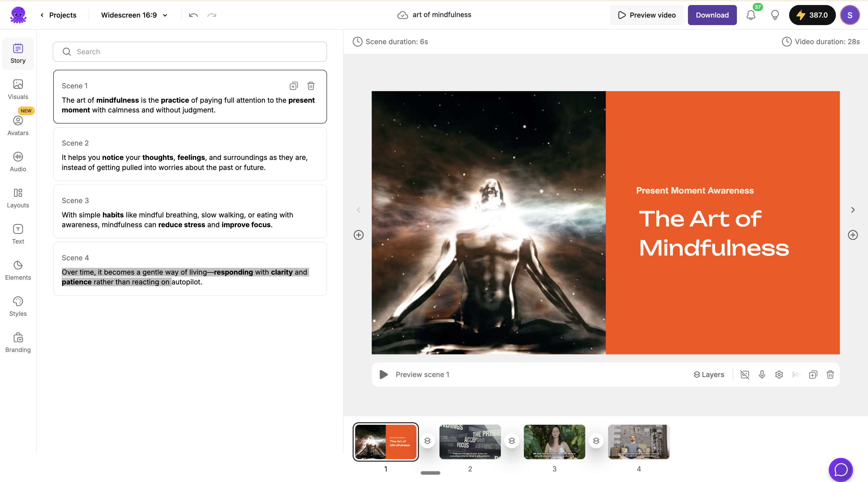Open the Widescreen 16:9 aspect ratio dropdown
The height and width of the screenshot is (482, 868).
(x=133, y=15)
